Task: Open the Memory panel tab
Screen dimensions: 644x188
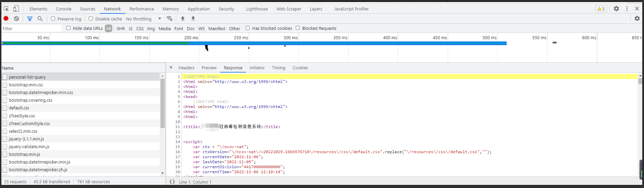Action: 171,9
